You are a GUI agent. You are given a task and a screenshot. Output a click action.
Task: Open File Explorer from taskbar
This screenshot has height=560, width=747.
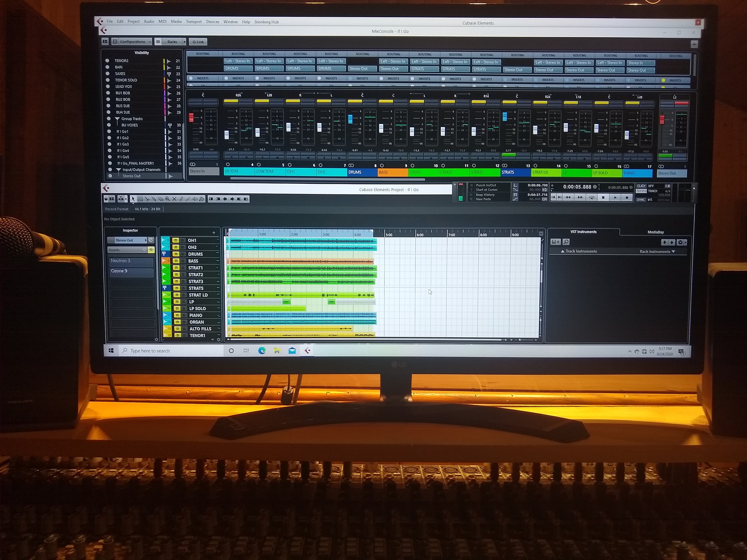point(277,350)
